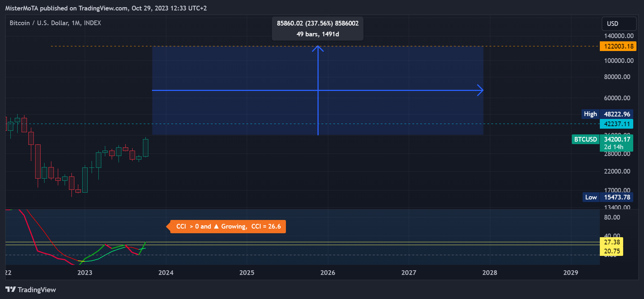Click the 2024 label on time axis
644x299 pixels.
pyautogui.click(x=166, y=273)
